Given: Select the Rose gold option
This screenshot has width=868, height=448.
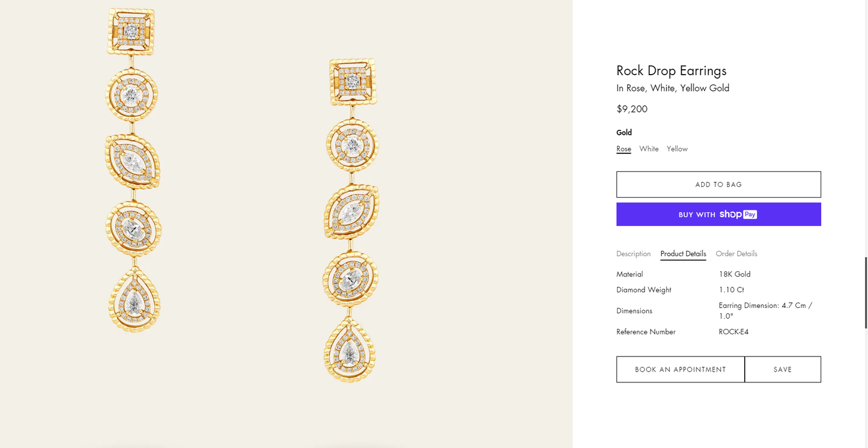Looking at the screenshot, I should pyautogui.click(x=624, y=149).
